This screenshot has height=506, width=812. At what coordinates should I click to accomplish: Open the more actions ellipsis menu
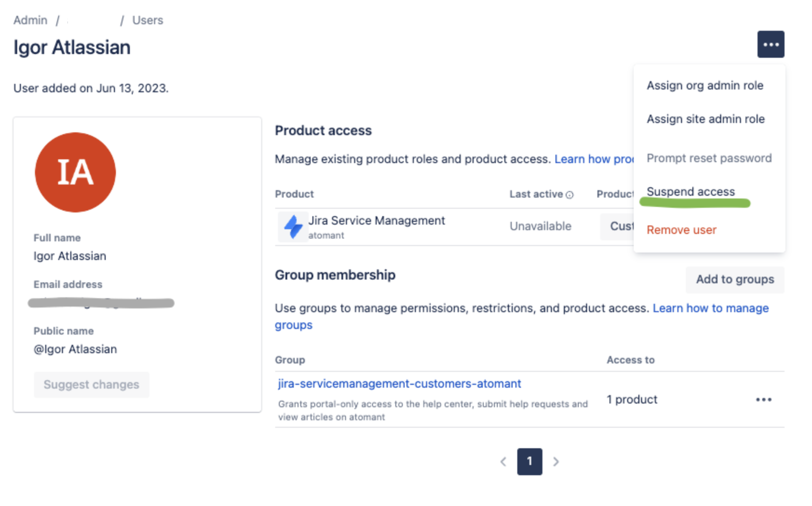point(771,44)
